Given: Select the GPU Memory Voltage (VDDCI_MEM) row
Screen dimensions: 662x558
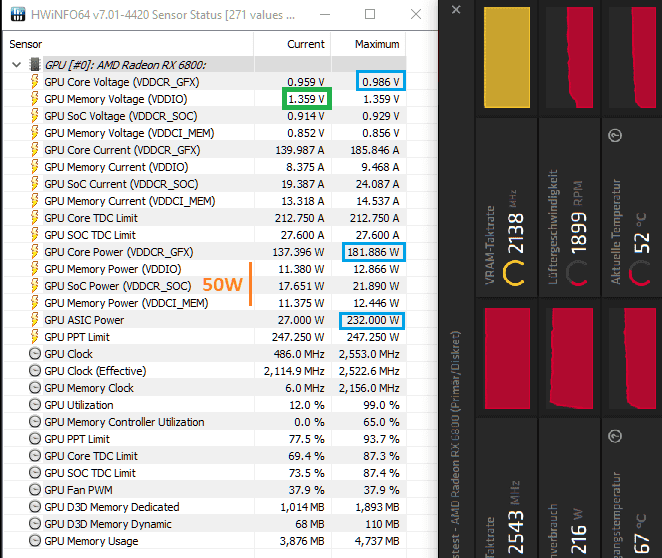Looking at the screenshot, I should 204,133.
